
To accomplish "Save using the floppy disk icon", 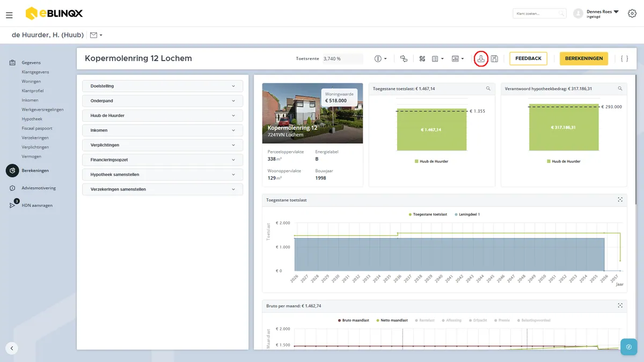I will click(x=494, y=58).
